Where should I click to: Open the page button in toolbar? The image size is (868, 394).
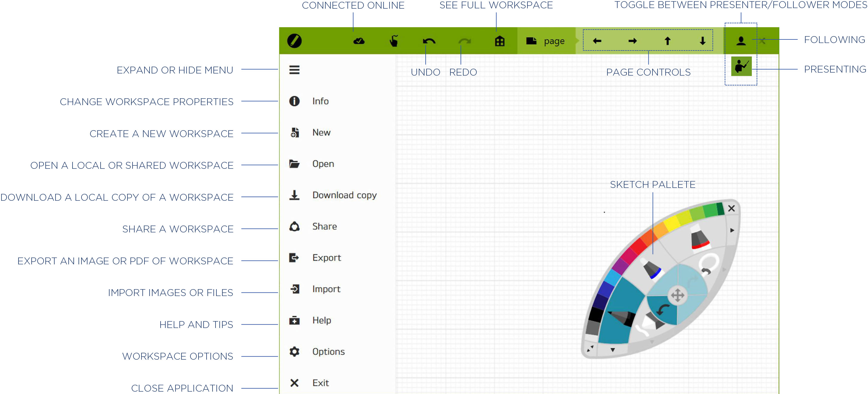click(x=546, y=41)
